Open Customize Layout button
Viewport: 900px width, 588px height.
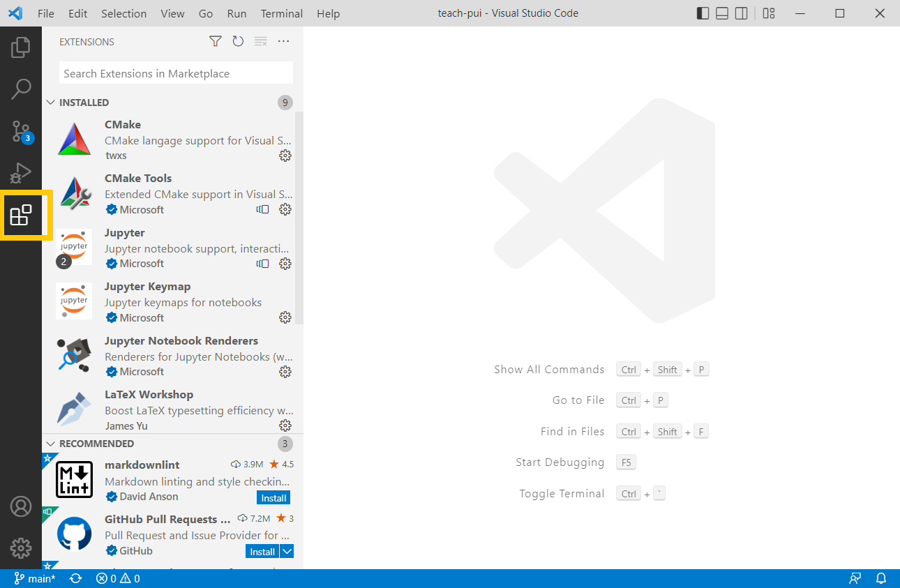769,13
